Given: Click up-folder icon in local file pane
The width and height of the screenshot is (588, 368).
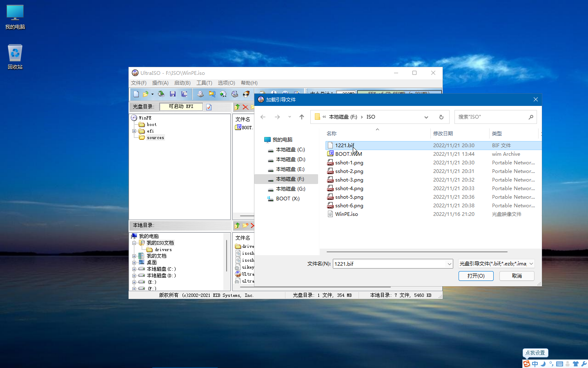Looking at the screenshot, I should tap(237, 225).
